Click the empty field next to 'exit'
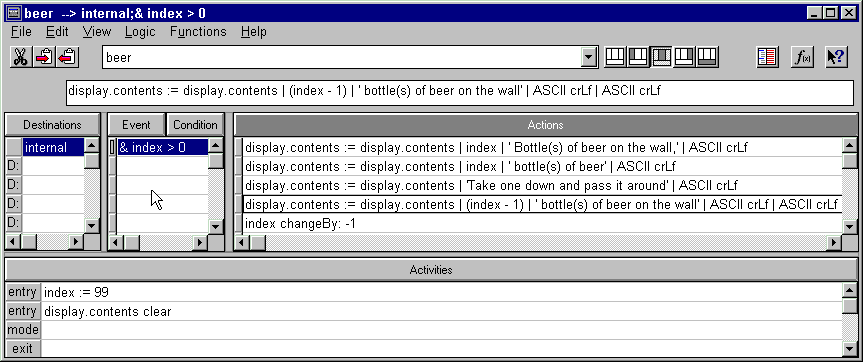Screen dimensions: 863x362 [442, 349]
